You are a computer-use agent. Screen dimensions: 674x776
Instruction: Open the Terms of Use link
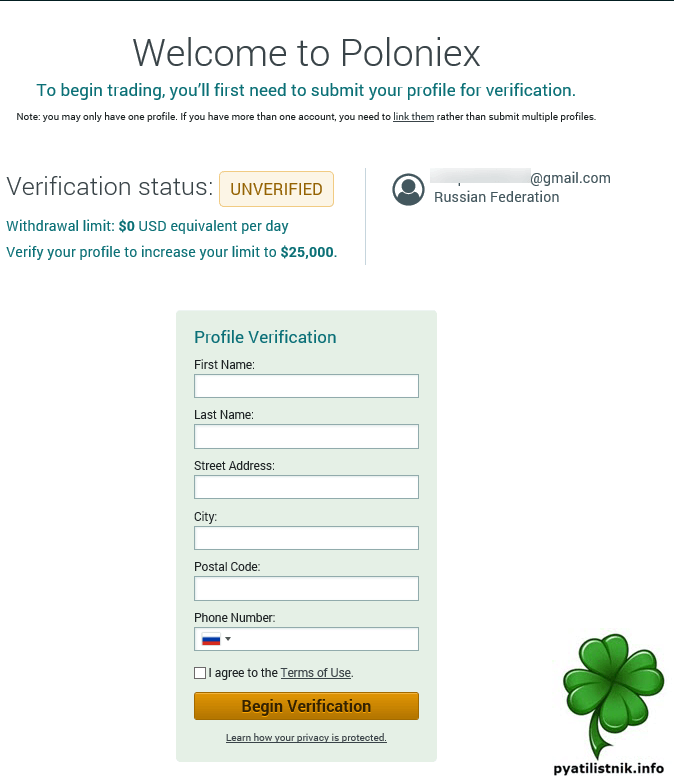tap(315, 673)
